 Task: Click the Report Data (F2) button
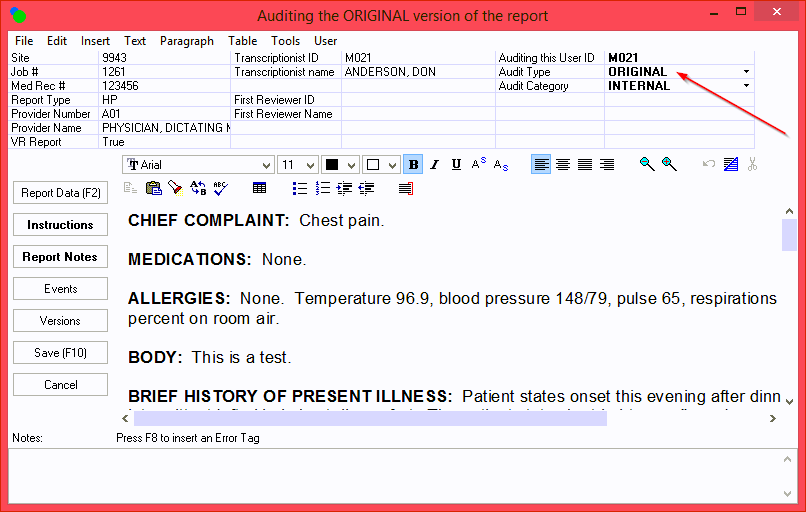click(60, 193)
